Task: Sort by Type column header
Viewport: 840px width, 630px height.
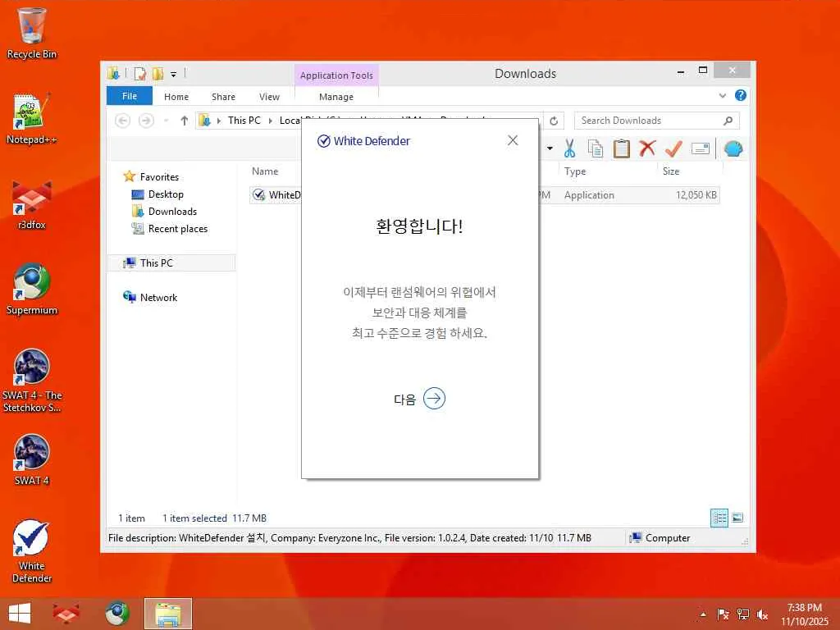Action: [x=575, y=171]
